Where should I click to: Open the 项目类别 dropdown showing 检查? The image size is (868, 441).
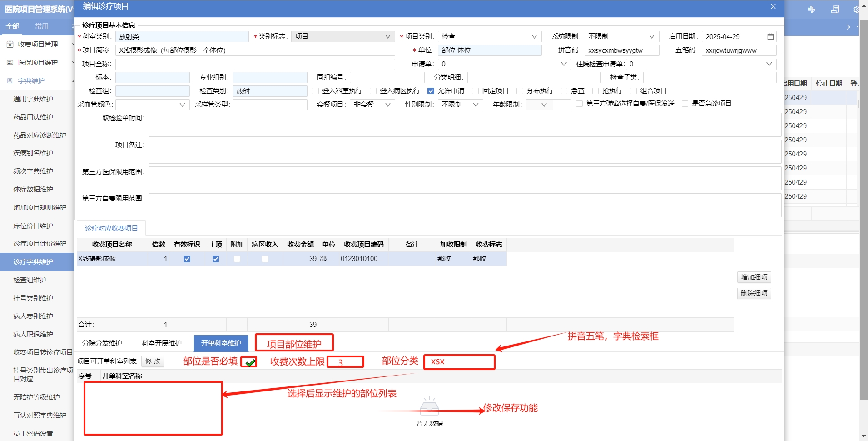tap(490, 36)
